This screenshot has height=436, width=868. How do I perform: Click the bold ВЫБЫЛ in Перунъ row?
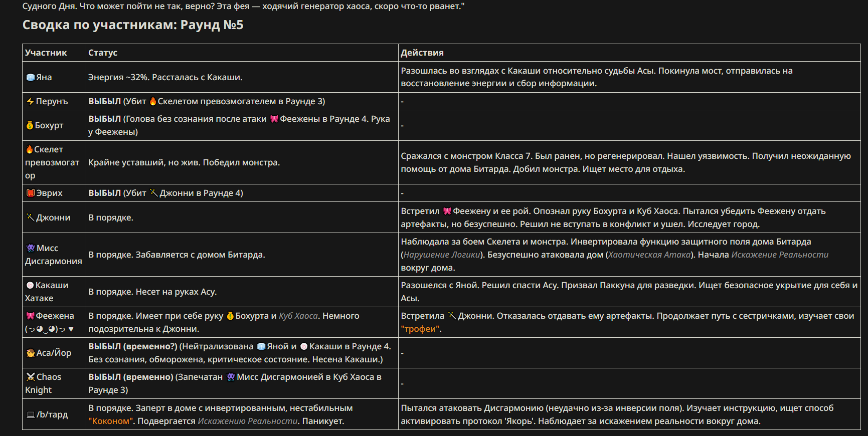(x=105, y=101)
